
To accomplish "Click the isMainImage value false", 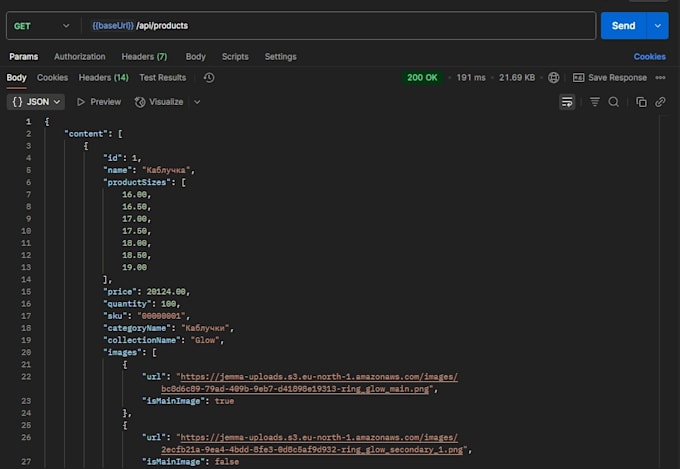I will pyautogui.click(x=227, y=462).
